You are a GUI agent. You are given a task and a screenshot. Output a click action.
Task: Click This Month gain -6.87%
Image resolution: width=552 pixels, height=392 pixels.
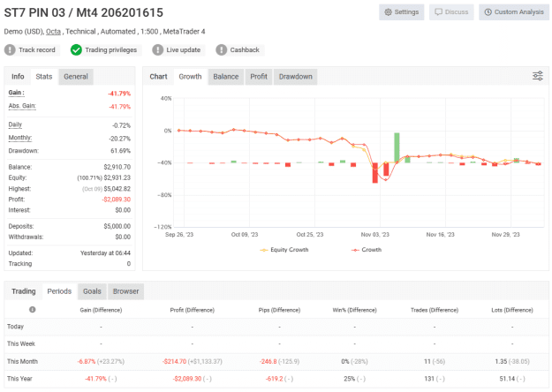87,361
